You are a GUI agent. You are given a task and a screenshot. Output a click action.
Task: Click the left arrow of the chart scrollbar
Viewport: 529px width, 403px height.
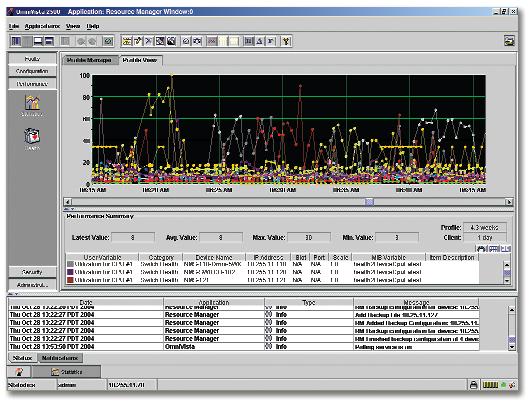click(68, 202)
